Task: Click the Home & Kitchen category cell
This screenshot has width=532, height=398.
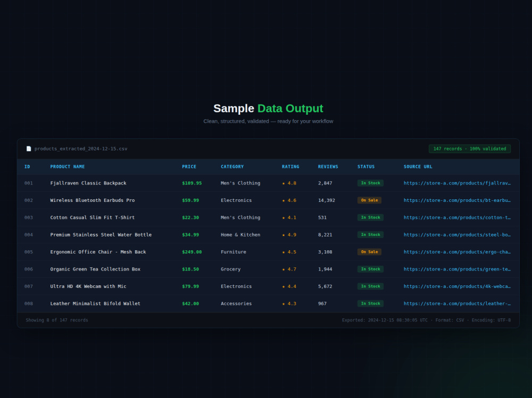Action: pos(240,234)
